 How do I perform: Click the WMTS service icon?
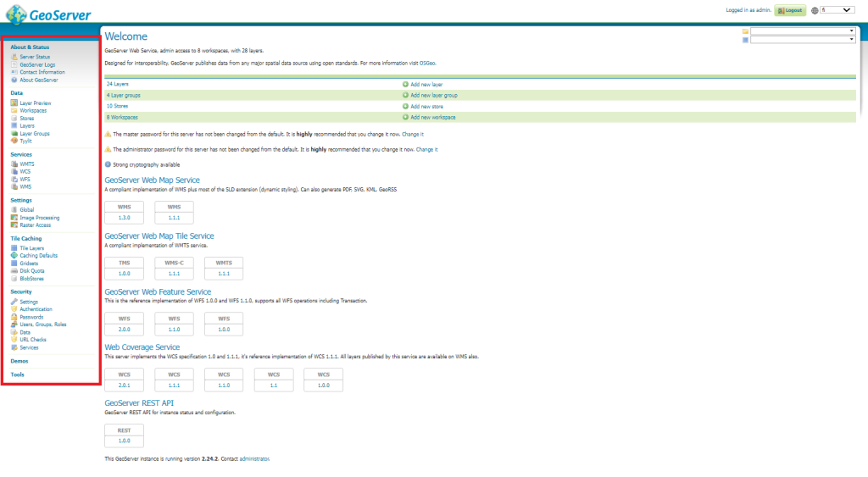(14, 164)
